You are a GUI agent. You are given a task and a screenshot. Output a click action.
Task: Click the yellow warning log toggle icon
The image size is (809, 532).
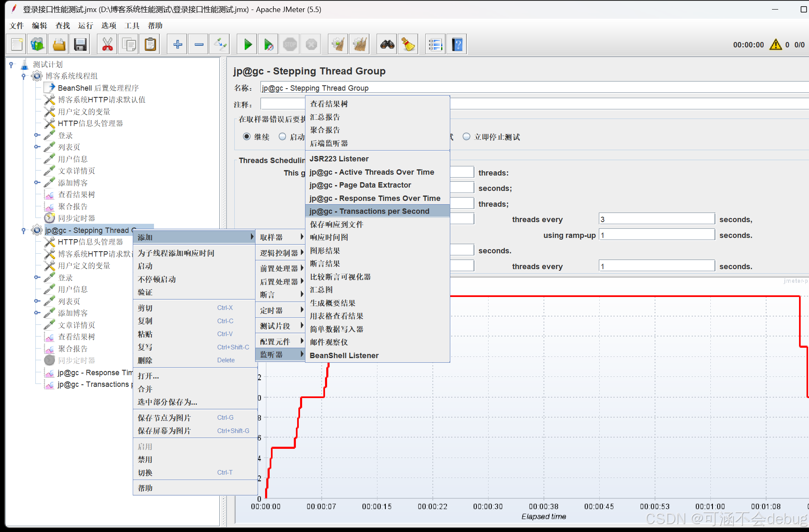[x=775, y=45]
